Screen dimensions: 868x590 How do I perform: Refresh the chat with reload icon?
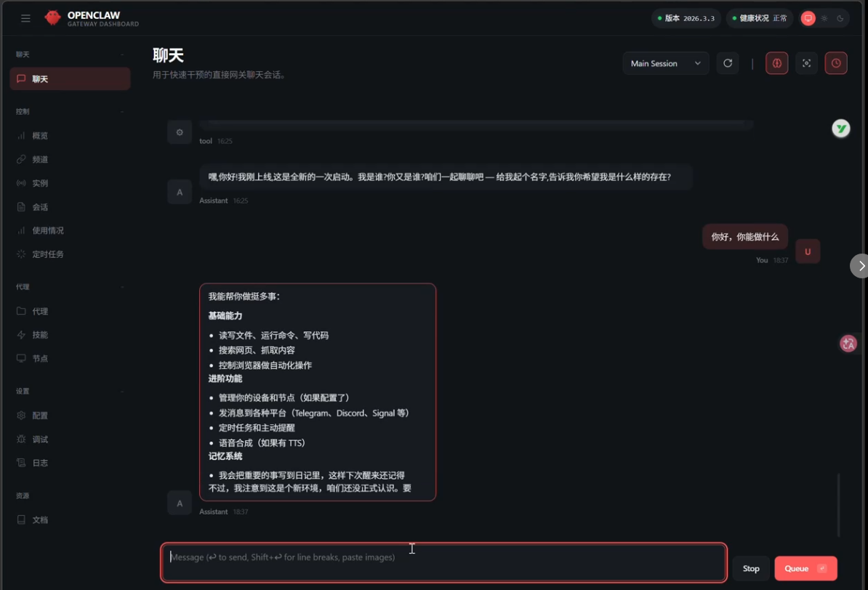point(728,63)
